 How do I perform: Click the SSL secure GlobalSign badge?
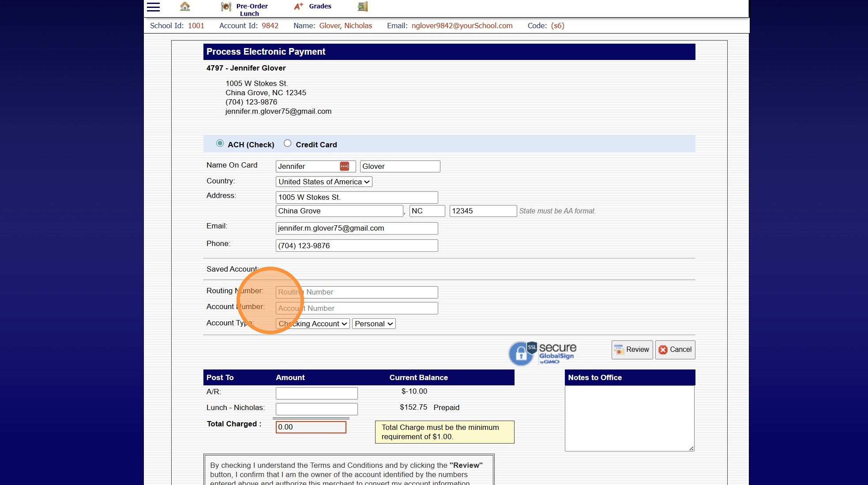pos(542,353)
